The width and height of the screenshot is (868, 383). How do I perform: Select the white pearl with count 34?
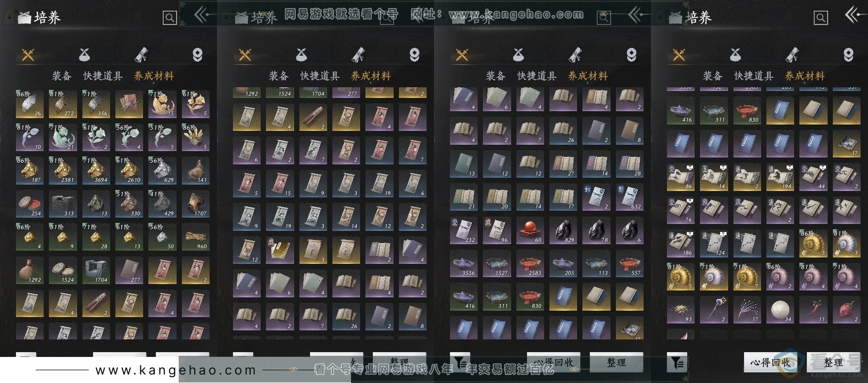(780, 310)
